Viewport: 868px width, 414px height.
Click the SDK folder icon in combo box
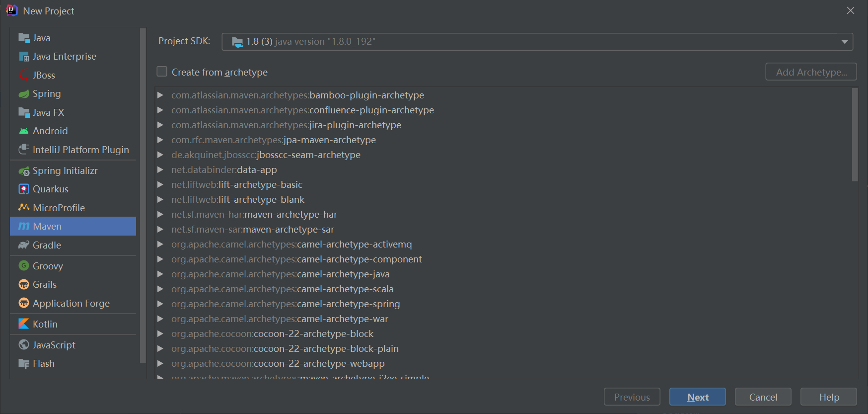[237, 42]
